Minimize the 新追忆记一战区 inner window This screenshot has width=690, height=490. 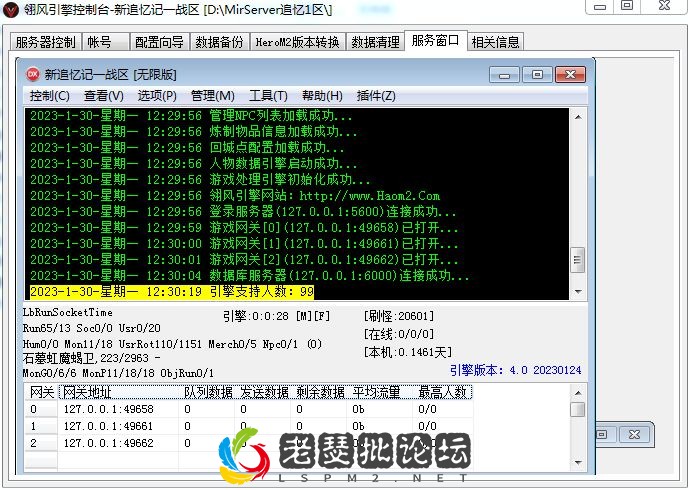coord(504,75)
